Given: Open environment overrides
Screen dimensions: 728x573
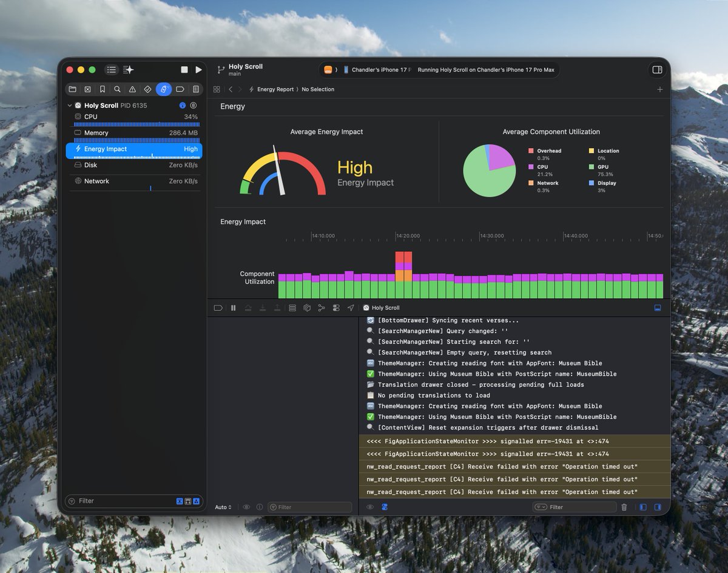Looking at the screenshot, I should coord(336,308).
